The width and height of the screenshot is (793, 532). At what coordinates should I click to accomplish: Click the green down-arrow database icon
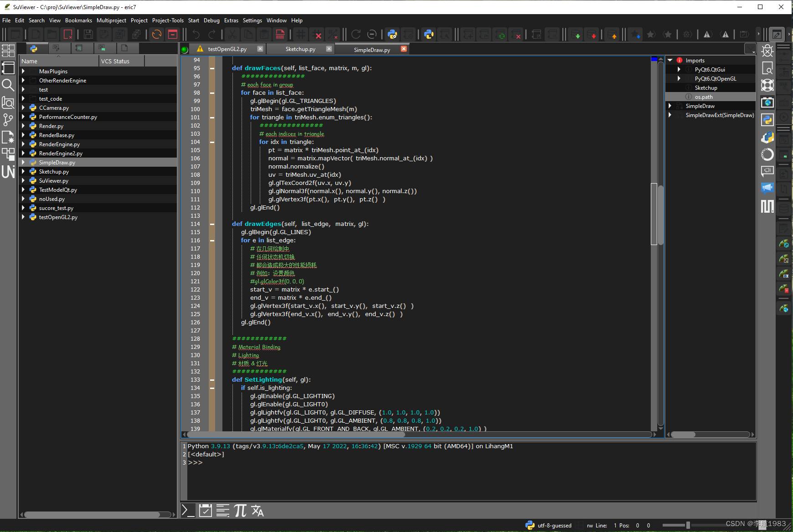[577, 34]
